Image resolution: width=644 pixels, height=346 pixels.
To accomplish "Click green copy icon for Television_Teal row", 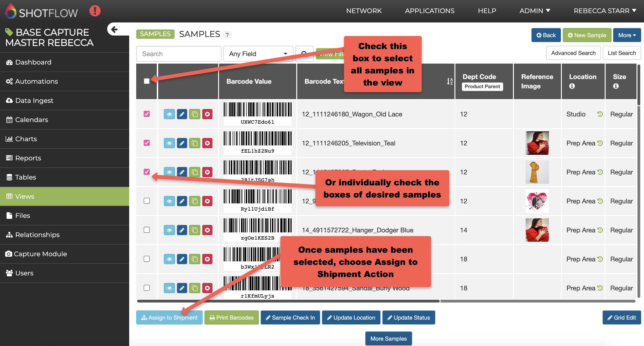I will pos(194,143).
